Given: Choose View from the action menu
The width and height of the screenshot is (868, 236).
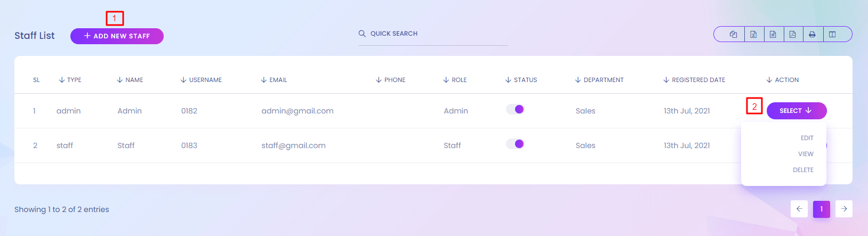Looking at the screenshot, I should [x=806, y=154].
